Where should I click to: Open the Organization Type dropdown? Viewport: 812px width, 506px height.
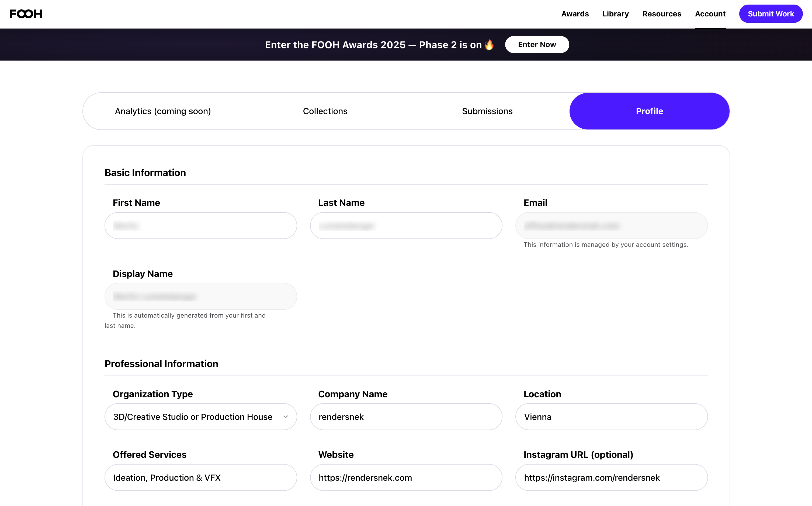pyautogui.click(x=201, y=417)
